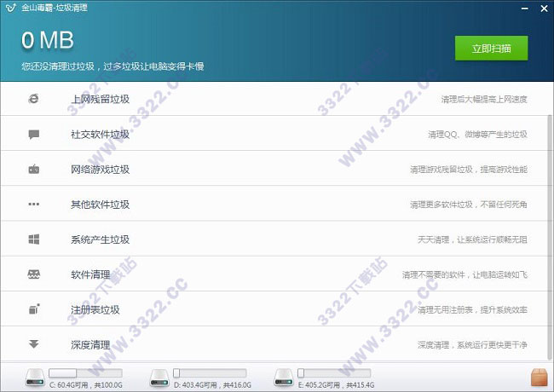Click the E: drive usage bar
This screenshot has width=554, height=392.
click(x=334, y=373)
